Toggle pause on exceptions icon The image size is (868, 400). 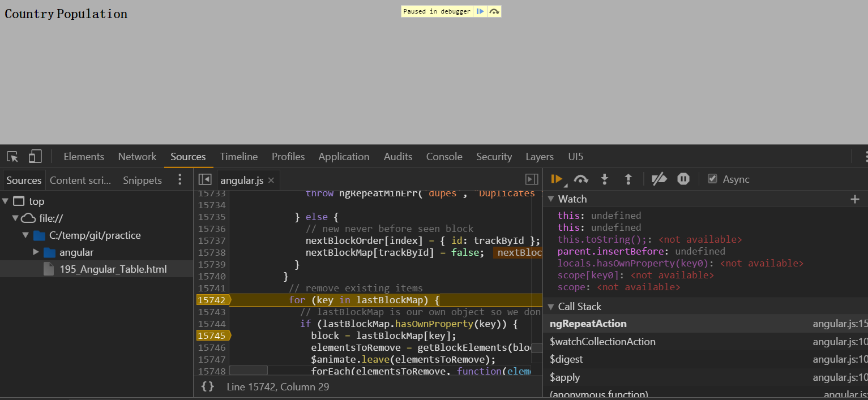683,179
